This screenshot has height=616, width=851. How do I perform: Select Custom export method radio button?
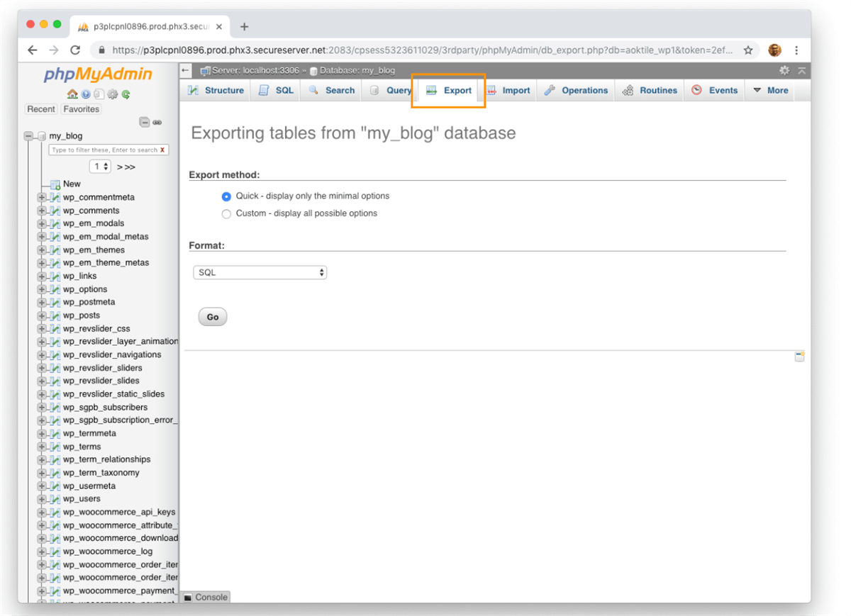pos(226,213)
